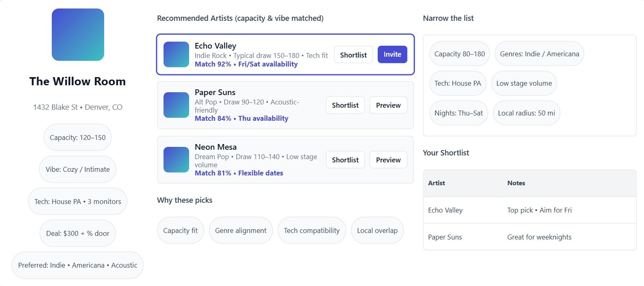Select Paper Suns row in shortlist table
Viewport: 644px width, 286px height.
pyautogui.click(x=529, y=237)
